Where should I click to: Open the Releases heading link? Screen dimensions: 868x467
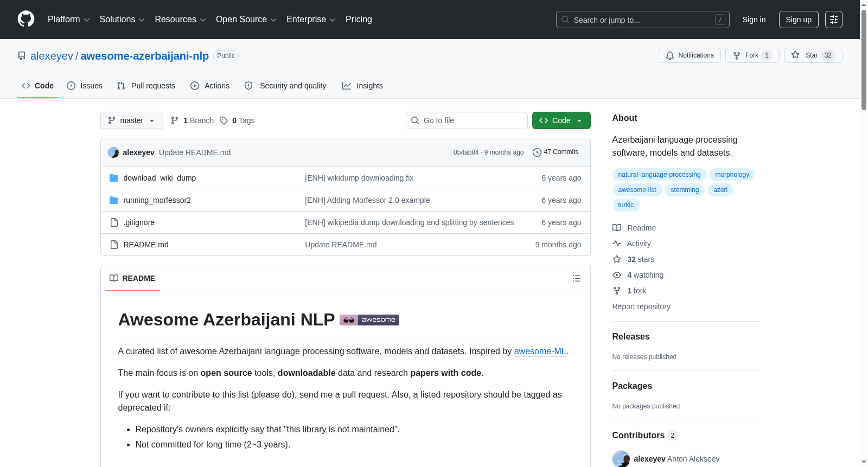[x=631, y=337]
